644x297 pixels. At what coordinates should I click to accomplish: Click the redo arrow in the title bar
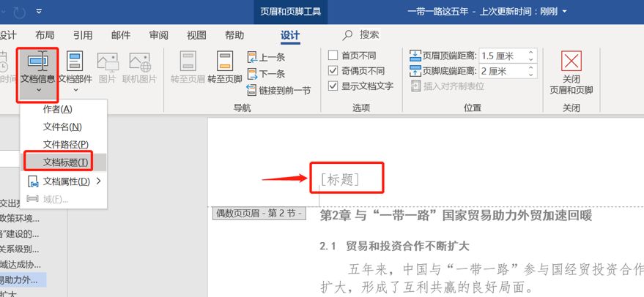coord(19,12)
